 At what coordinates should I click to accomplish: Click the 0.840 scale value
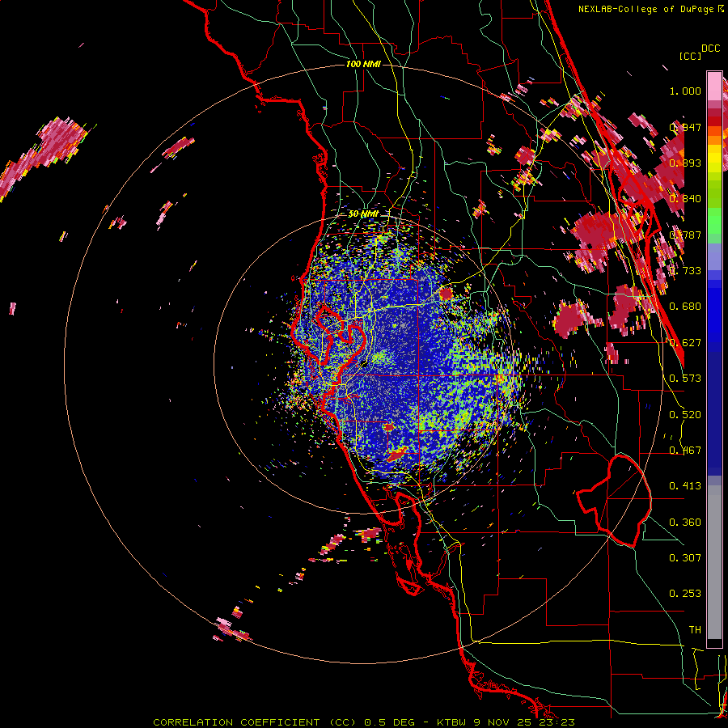coord(685,198)
